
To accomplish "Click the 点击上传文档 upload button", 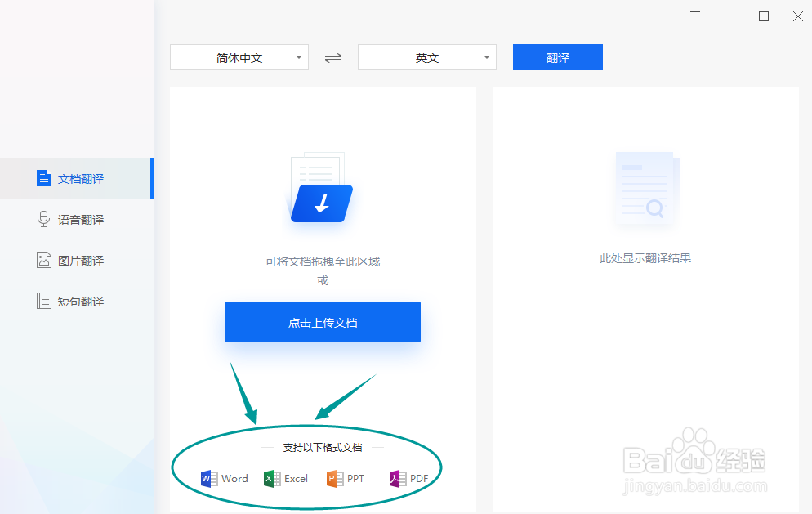I will click(x=323, y=322).
